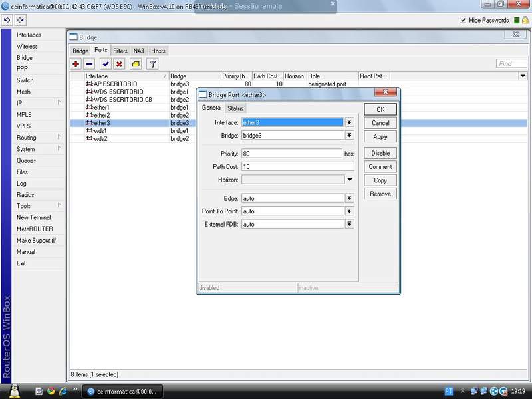Switch to the Filters tab
The width and height of the screenshot is (532, 399).
click(120, 51)
